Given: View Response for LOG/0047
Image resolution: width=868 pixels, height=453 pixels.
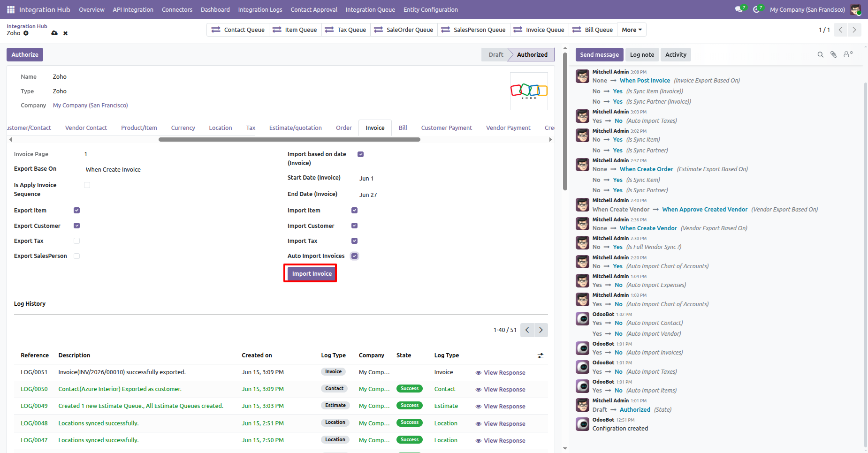Looking at the screenshot, I should (x=500, y=441).
